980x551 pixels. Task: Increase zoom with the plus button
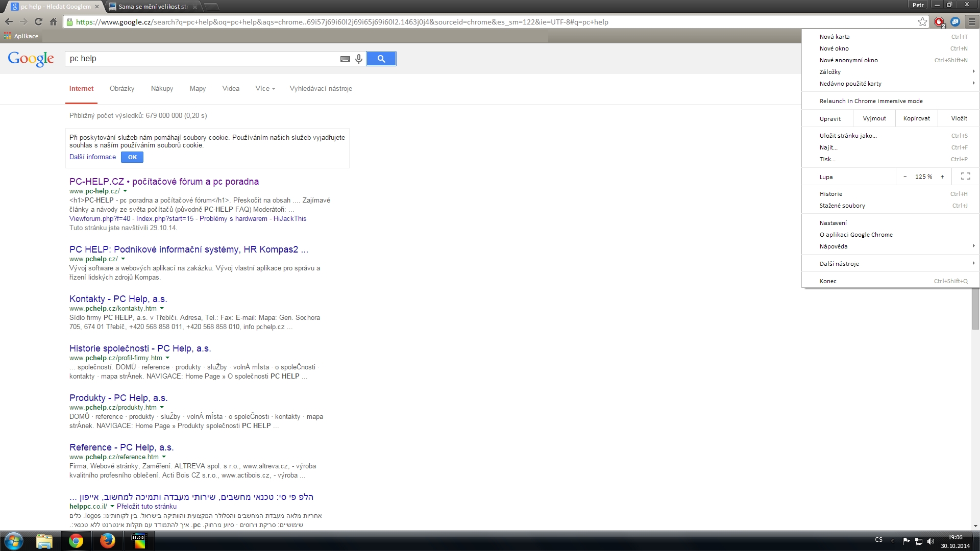pyautogui.click(x=942, y=177)
